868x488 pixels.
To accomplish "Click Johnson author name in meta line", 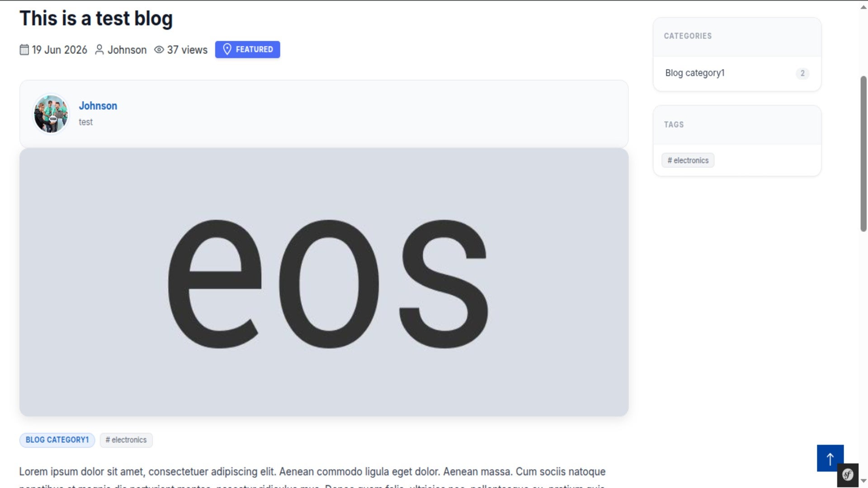I will click(127, 50).
